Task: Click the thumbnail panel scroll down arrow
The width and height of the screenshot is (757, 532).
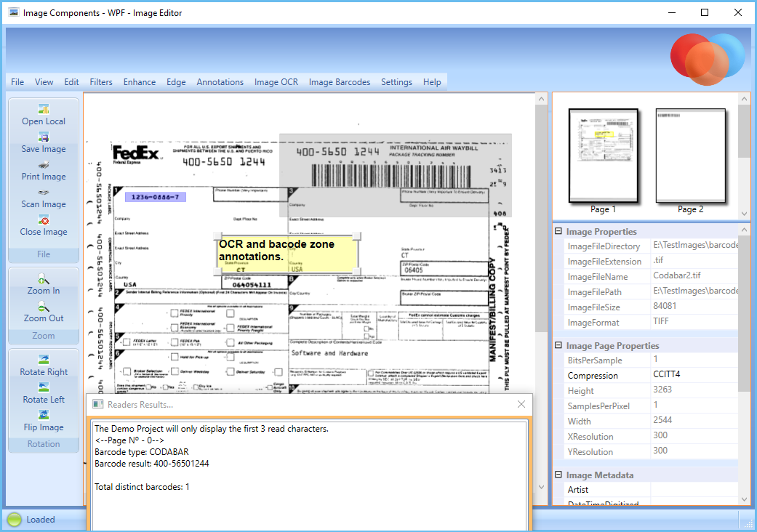Action: pos(744,213)
